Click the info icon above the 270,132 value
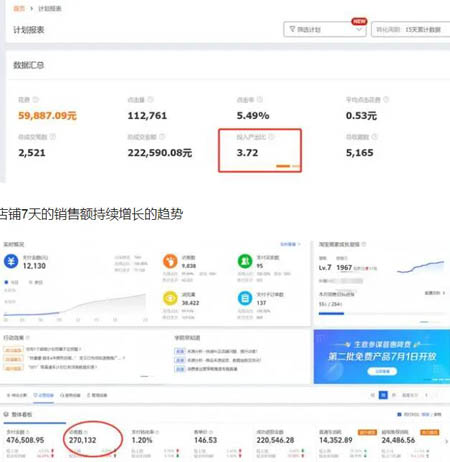 coord(86,432)
